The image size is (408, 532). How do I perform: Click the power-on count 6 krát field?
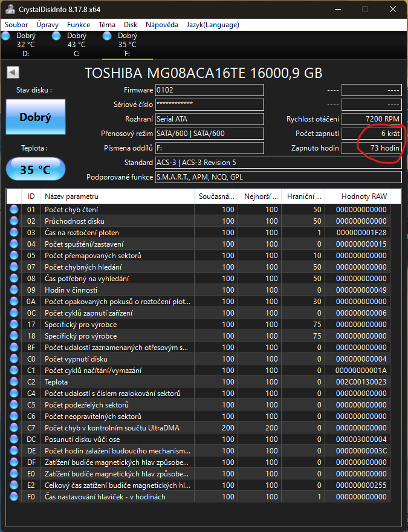pyautogui.click(x=372, y=134)
